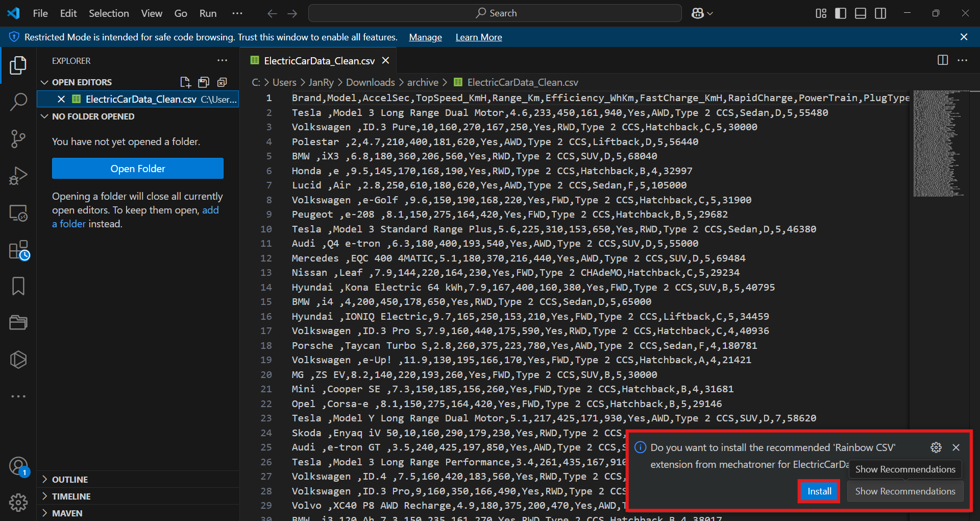This screenshot has height=521, width=980.
Task: Close ElectricCarData_Clean.csv in Open Editors list
Action: [61, 99]
